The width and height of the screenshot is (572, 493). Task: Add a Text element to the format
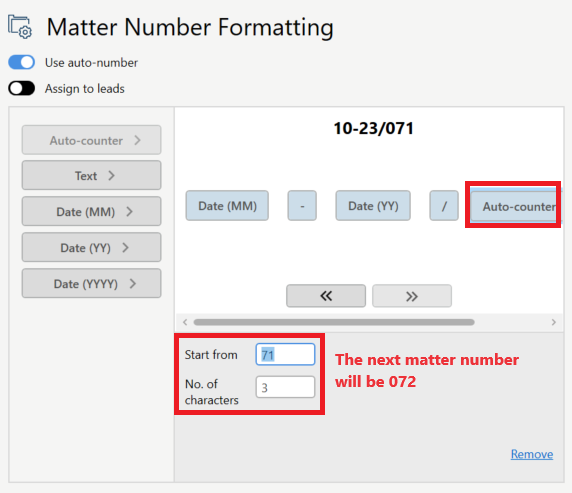tap(91, 176)
